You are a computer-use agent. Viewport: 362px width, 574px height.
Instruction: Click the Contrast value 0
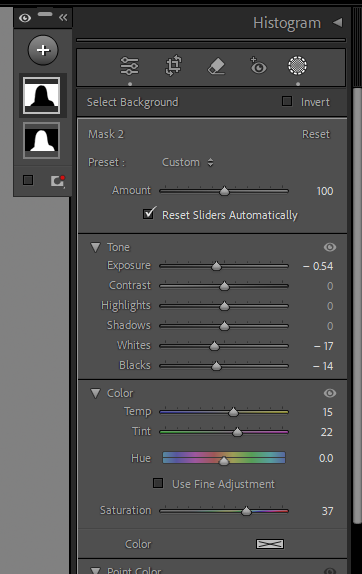330,286
